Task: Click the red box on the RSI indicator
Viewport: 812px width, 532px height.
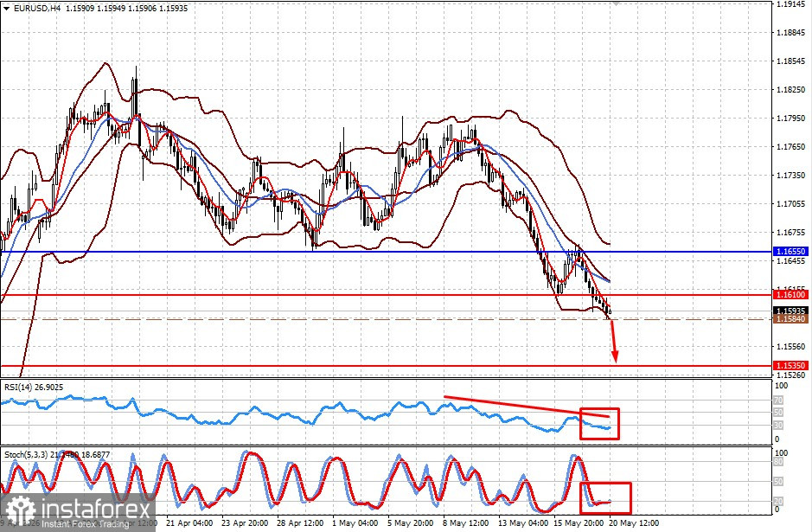Action: pos(599,424)
